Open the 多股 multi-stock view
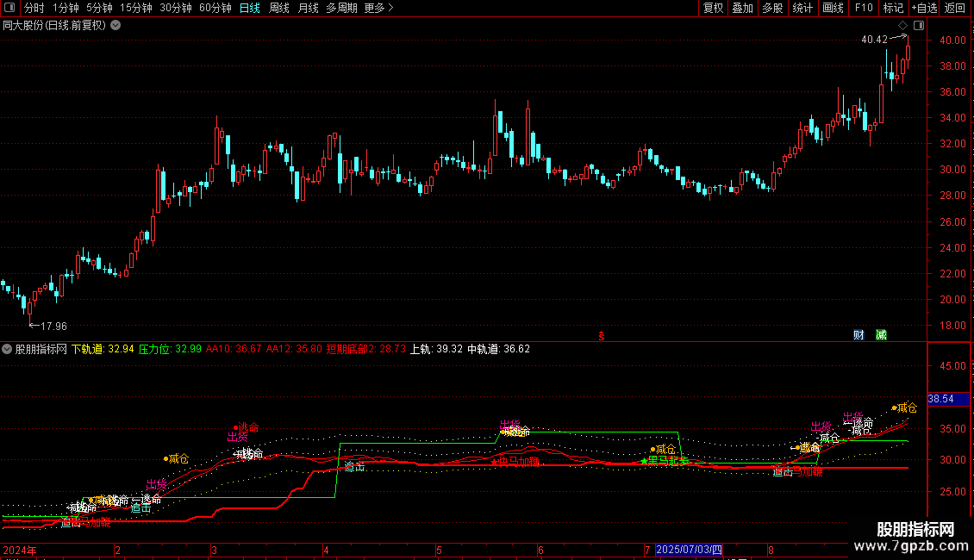Image resolution: width=974 pixels, height=560 pixels. tap(772, 8)
